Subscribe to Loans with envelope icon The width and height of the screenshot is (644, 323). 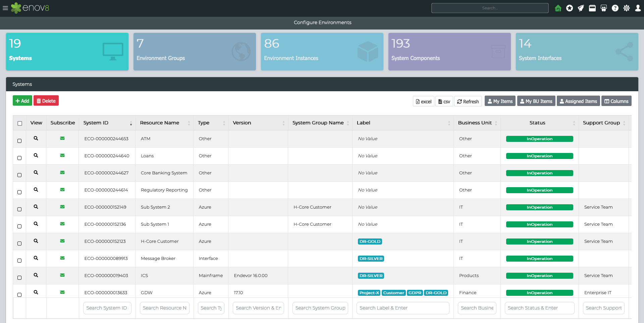pos(62,155)
